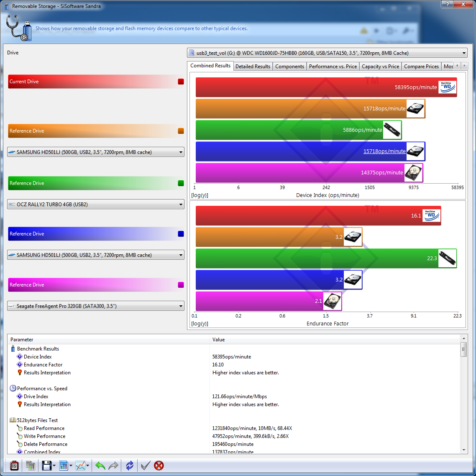Click the results list scrollbar thumb
The image size is (476, 476).
tap(463, 349)
